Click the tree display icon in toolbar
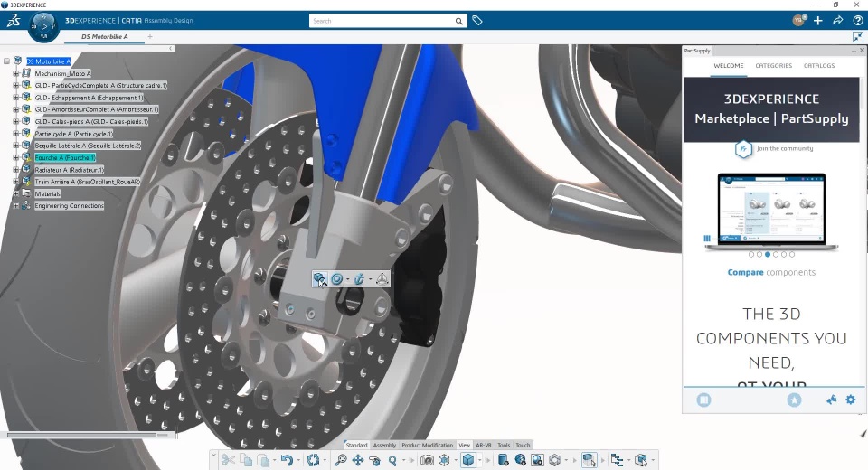The image size is (868, 470). [617, 460]
